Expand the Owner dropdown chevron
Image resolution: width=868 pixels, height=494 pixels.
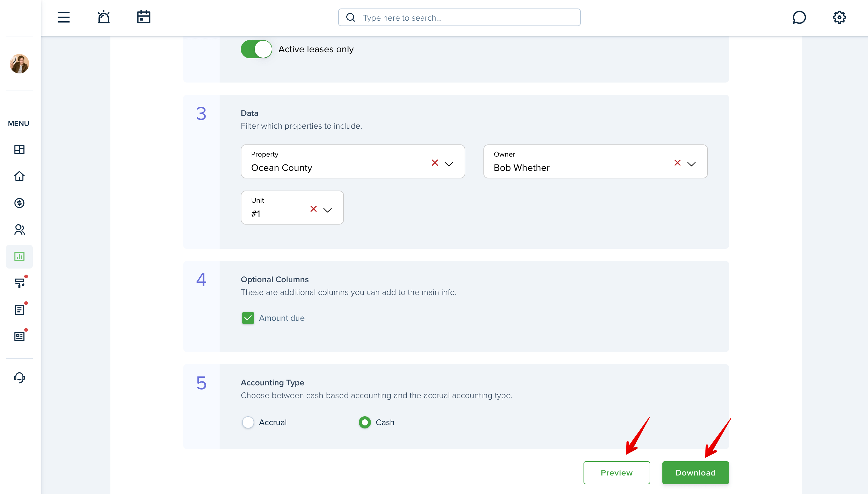(x=691, y=164)
